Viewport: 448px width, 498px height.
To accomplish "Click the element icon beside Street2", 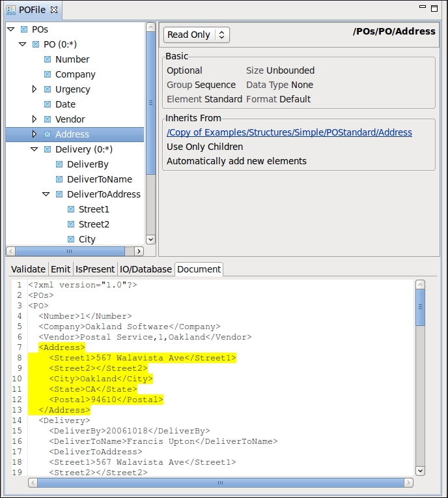I will tap(71, 224).
